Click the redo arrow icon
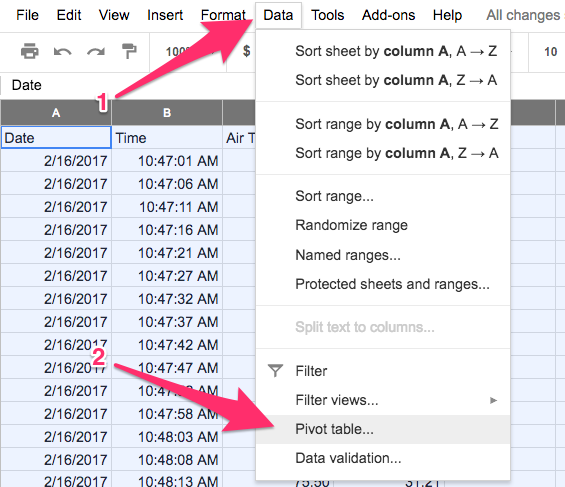The width and height of the screenshot is (565, 487). tap(96, 52)
